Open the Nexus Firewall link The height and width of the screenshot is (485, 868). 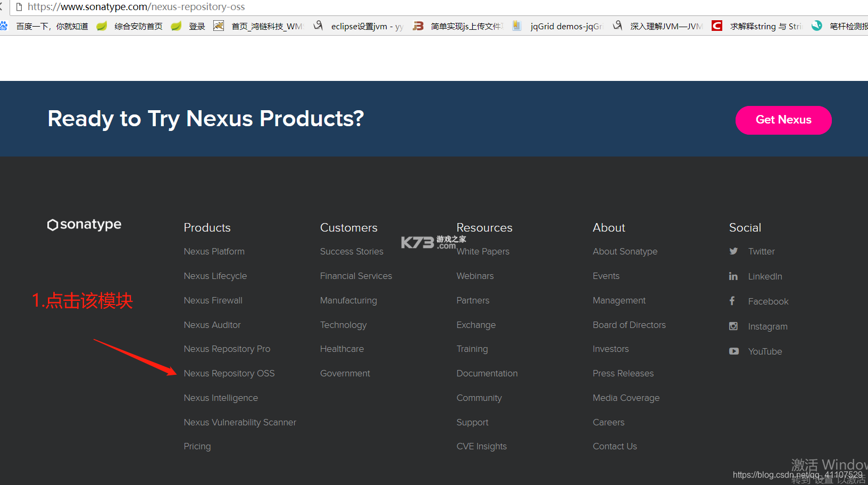point(213,300)
